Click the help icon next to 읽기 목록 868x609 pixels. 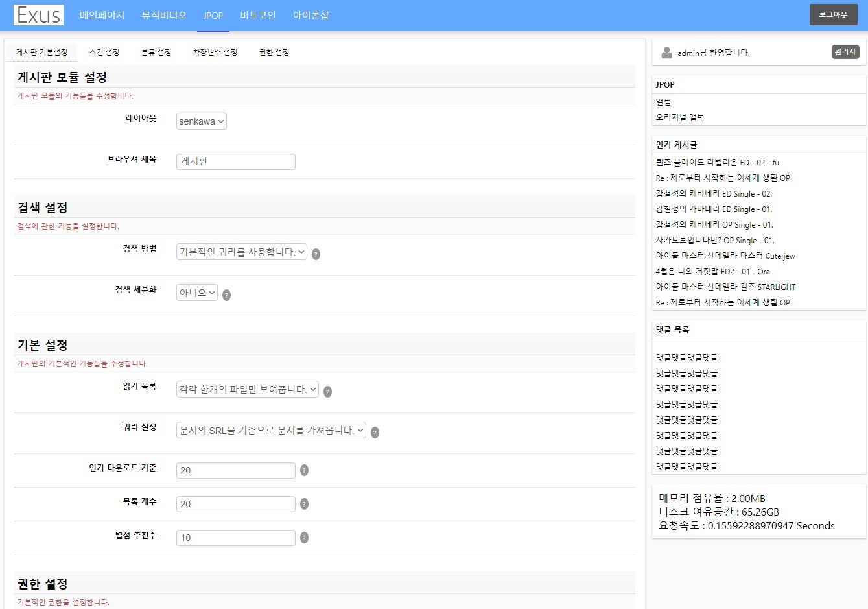pos(327,392)
